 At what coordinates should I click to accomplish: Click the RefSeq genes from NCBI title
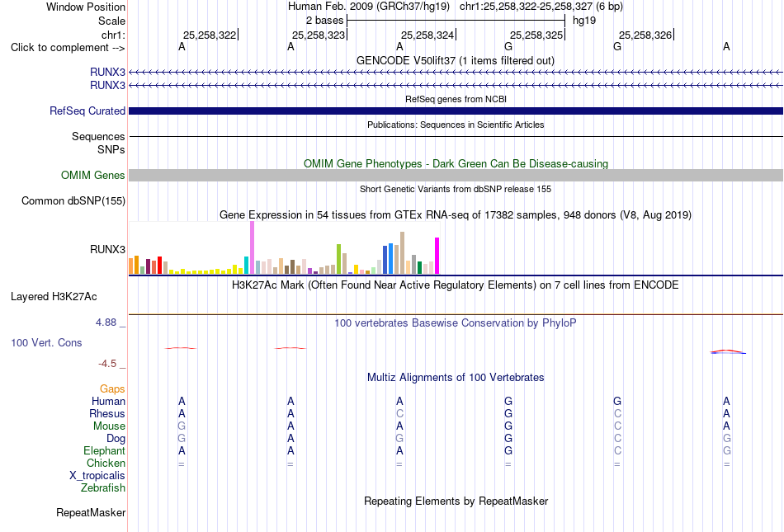pos(456,99)
